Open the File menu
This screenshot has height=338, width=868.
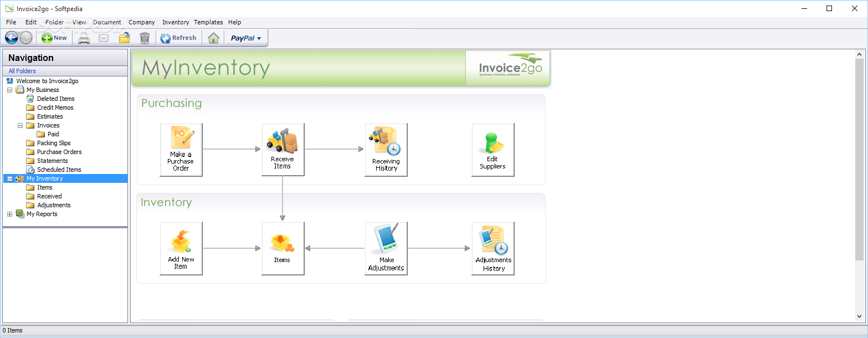tap(11, 22)
